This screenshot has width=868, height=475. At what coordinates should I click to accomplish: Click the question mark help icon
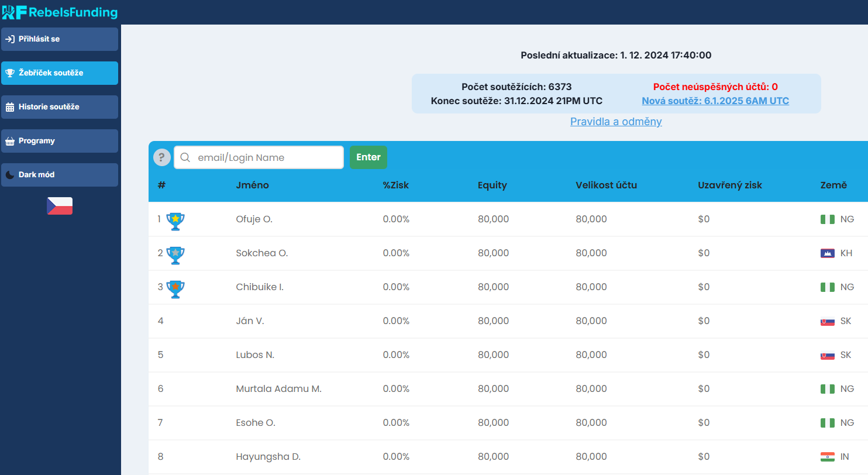(162, 157)
